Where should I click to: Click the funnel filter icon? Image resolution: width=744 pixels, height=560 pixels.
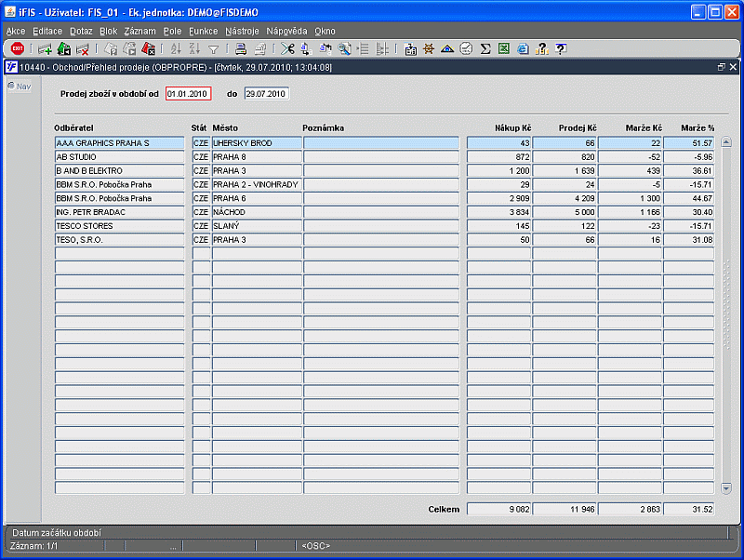coord(214,49)
